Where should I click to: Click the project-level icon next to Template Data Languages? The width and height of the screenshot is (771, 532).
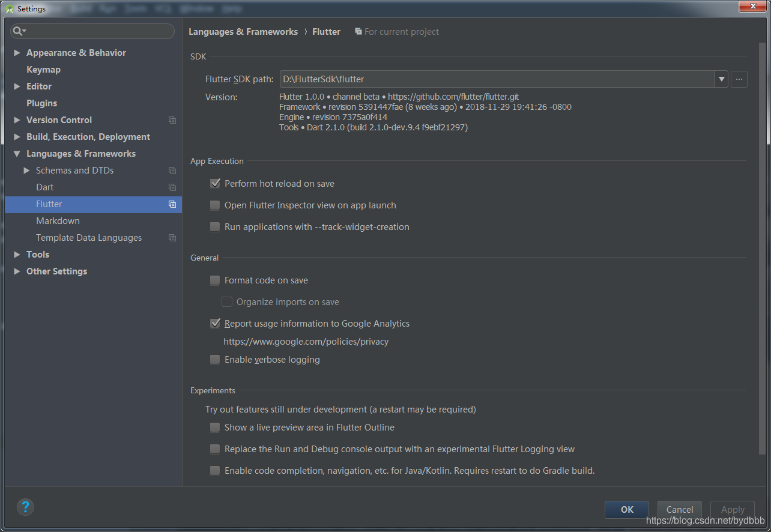[172, 238]
